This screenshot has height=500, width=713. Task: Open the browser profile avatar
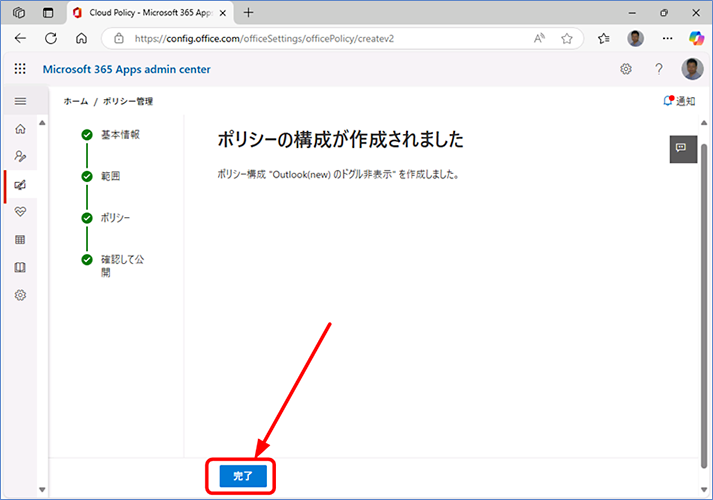(636, 39)
